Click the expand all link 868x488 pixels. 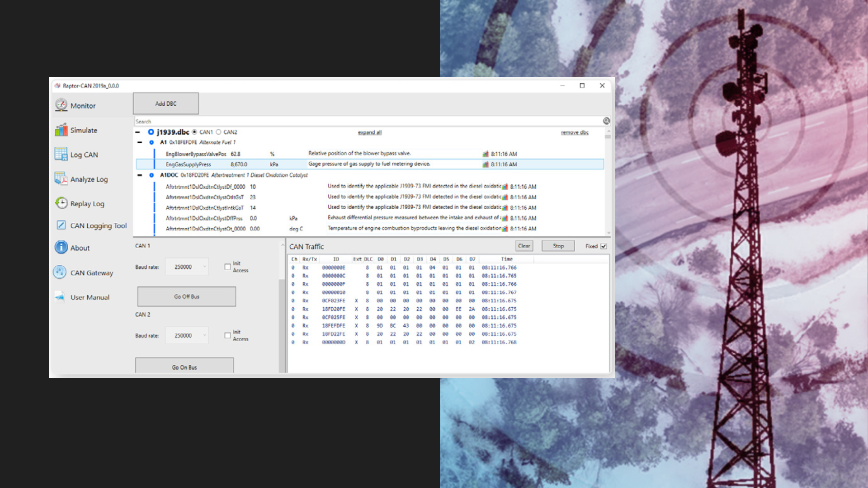pos(369,132)
